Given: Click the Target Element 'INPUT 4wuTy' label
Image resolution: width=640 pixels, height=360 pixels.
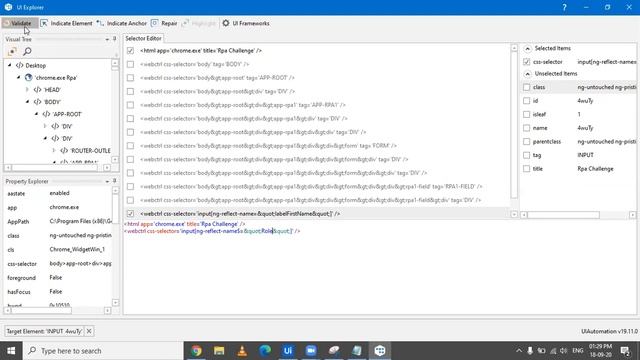Looking at the screenshot, I should point(44,331).
